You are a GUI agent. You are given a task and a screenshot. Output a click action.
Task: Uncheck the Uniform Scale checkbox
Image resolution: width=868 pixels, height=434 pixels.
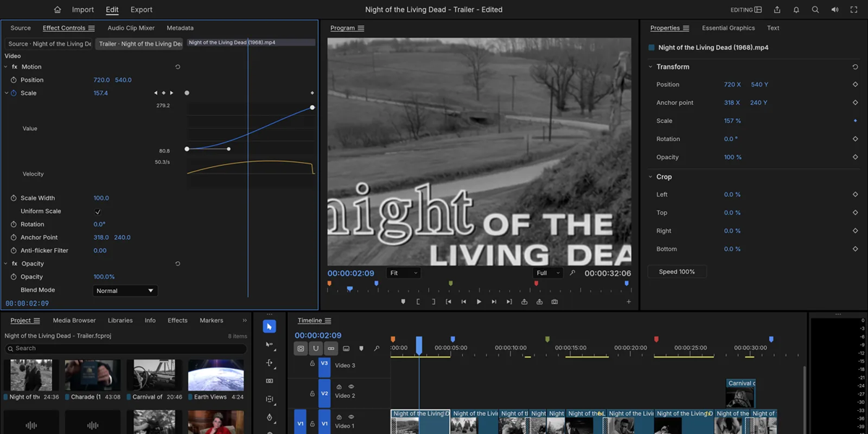click(x=98, y=211)
